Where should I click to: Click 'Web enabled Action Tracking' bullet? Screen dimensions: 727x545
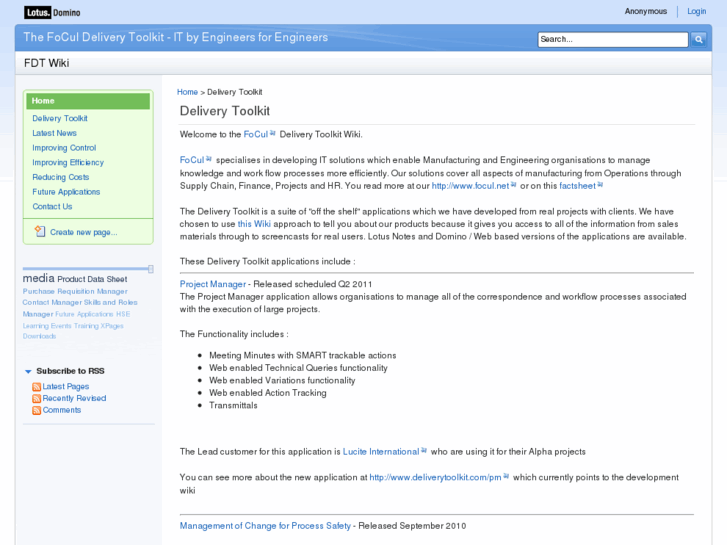268,393
